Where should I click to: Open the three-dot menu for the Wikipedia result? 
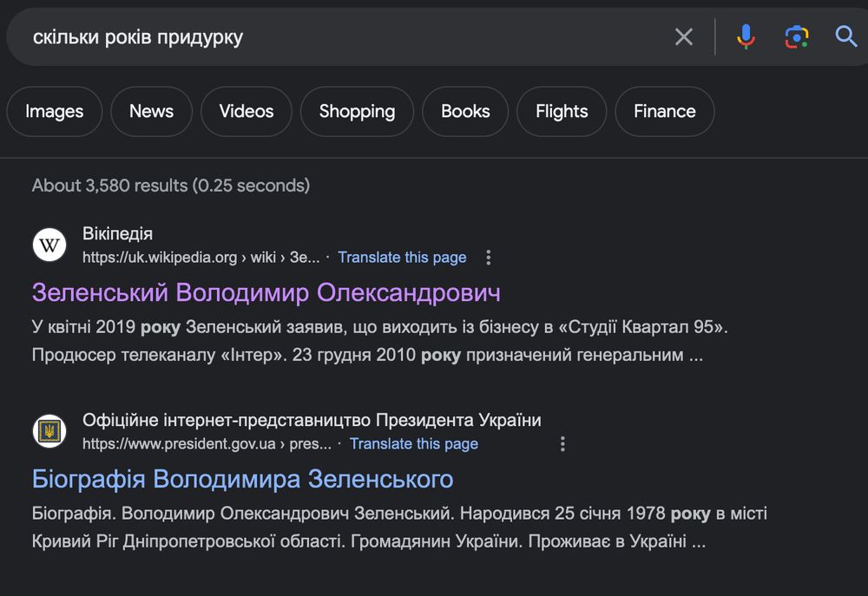488,258
